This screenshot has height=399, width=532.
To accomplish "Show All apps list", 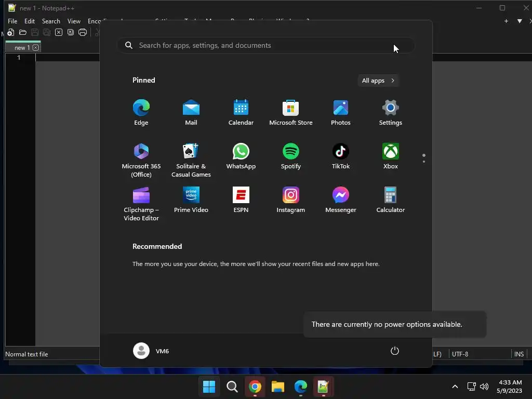I will (378, 81).
